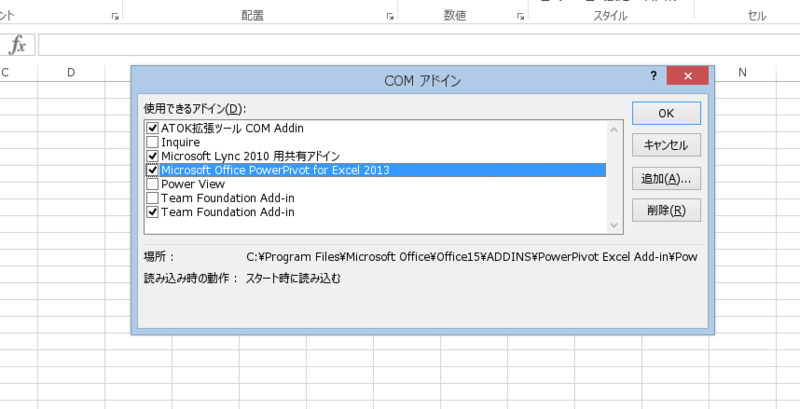Uncheck the PowerPivot for Excel 2013 checkbox
This screenshot has width=800, height=409.
point(152,170)
